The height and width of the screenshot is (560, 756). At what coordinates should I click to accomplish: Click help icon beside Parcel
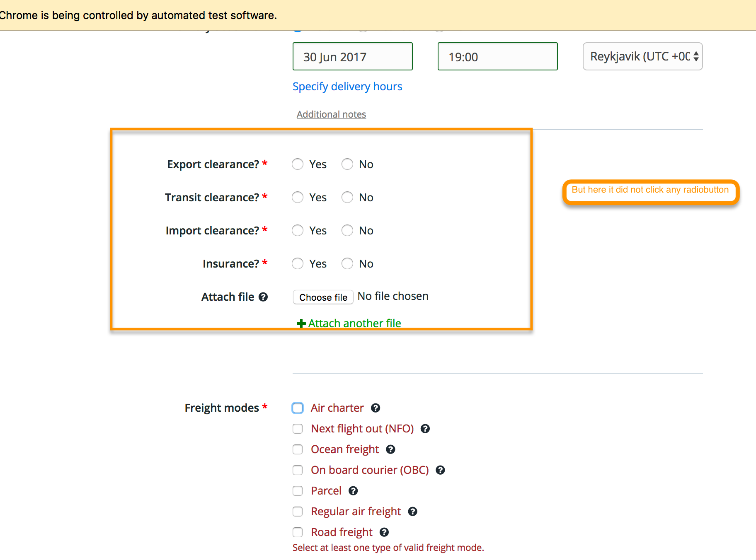pos(353,491)
